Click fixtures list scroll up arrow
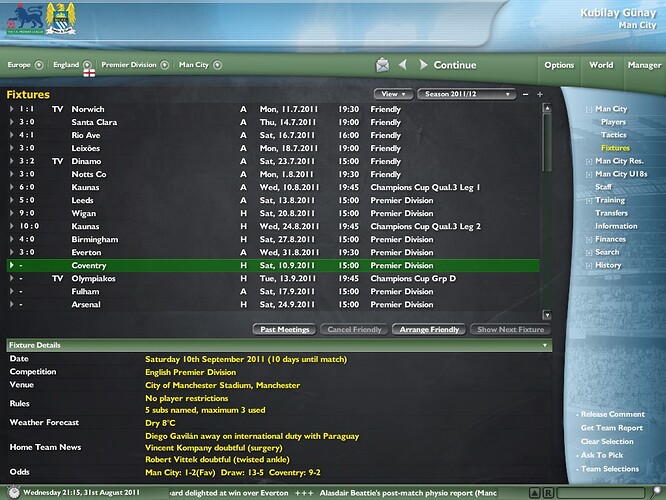Image resolution: width=666 pixels, height=500 pixels. point(547,108)
